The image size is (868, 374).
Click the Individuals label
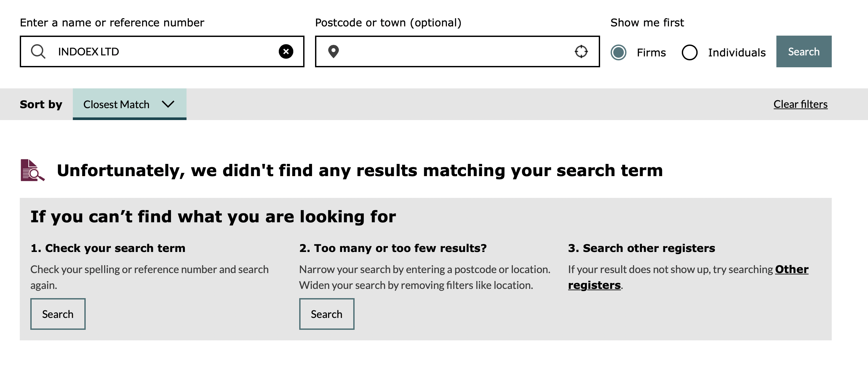tap(737, 52)
